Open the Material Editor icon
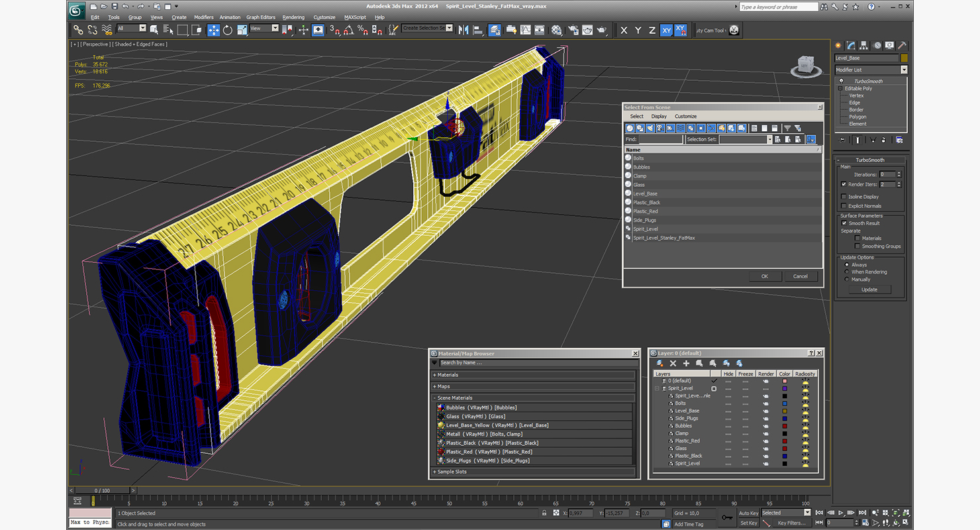Viewport: 980px width, 530px height. point(557,30)
